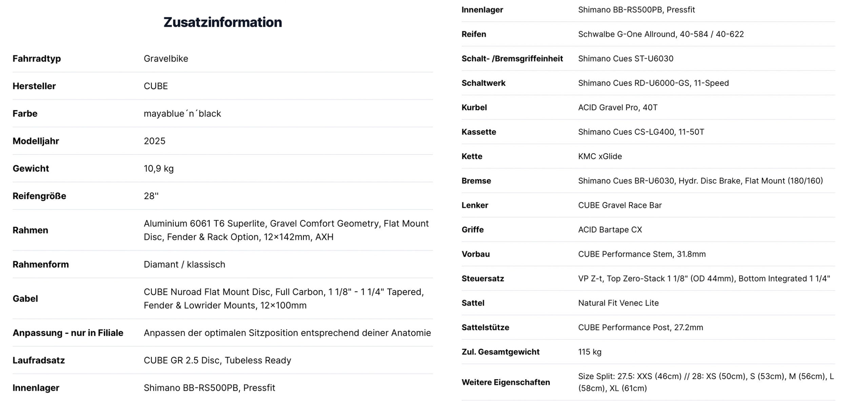The width and height of the screenshot is (868, 401).
Task: Click the Kette value KMC xGlide
Action: [x=600, y=156]
